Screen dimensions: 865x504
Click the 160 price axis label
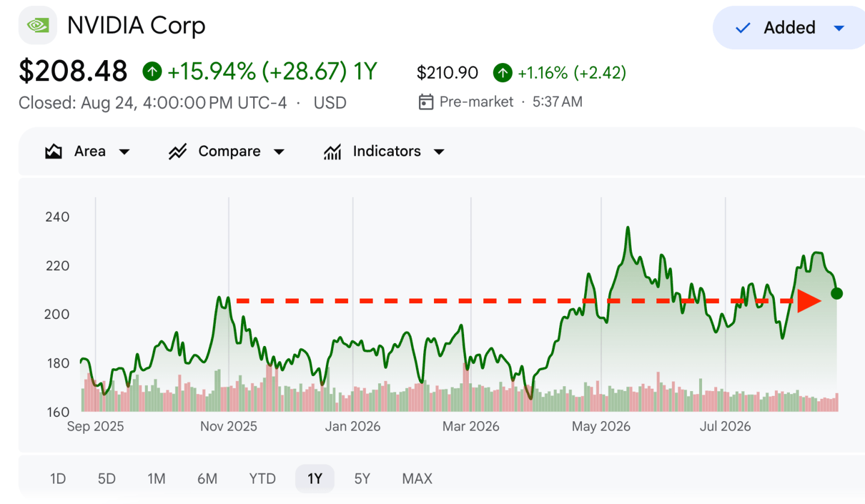(x=57, y=412)
